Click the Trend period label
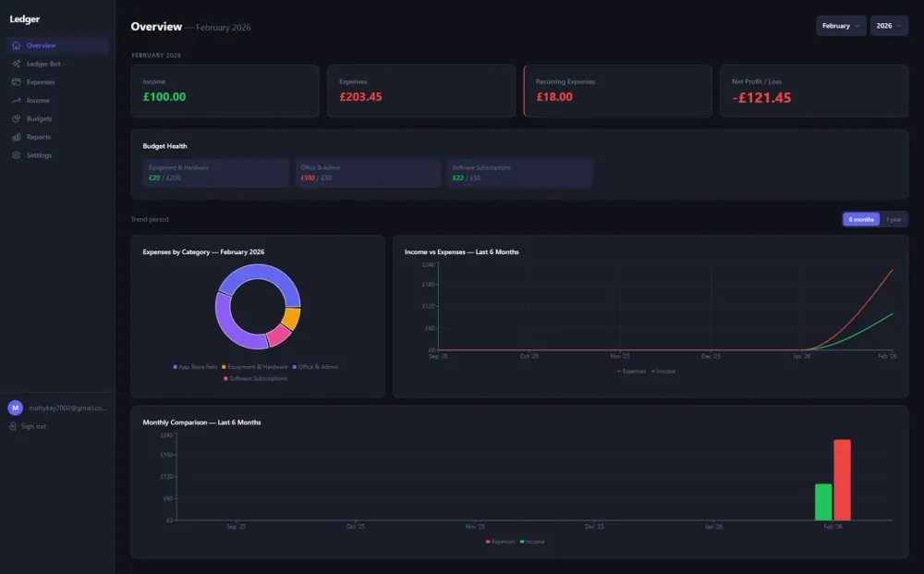The height and width of the screenshot is (574, 924). pyautogui.click(x=150, y=219)
